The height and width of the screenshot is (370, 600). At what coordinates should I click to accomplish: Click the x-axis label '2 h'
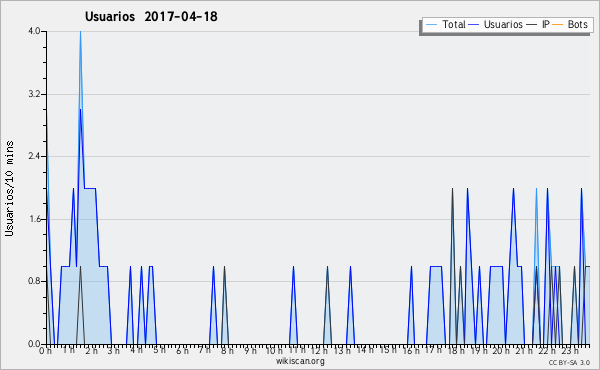coord(91,351)
